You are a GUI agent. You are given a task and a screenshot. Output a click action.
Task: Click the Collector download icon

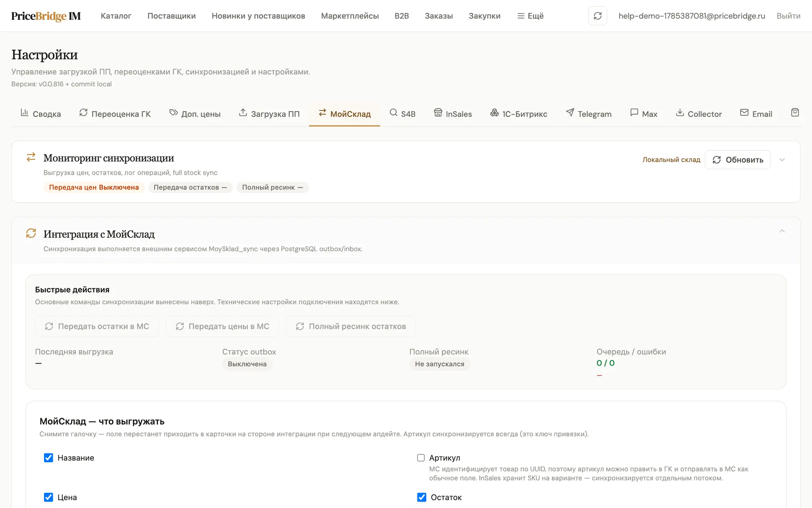tap(680, 113)
